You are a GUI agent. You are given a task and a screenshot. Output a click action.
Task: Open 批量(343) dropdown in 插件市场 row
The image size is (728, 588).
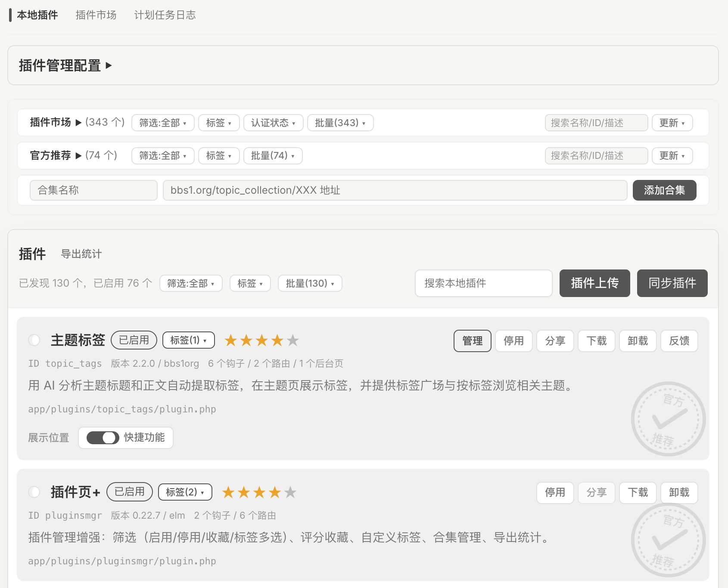click(x=340, y=123)
